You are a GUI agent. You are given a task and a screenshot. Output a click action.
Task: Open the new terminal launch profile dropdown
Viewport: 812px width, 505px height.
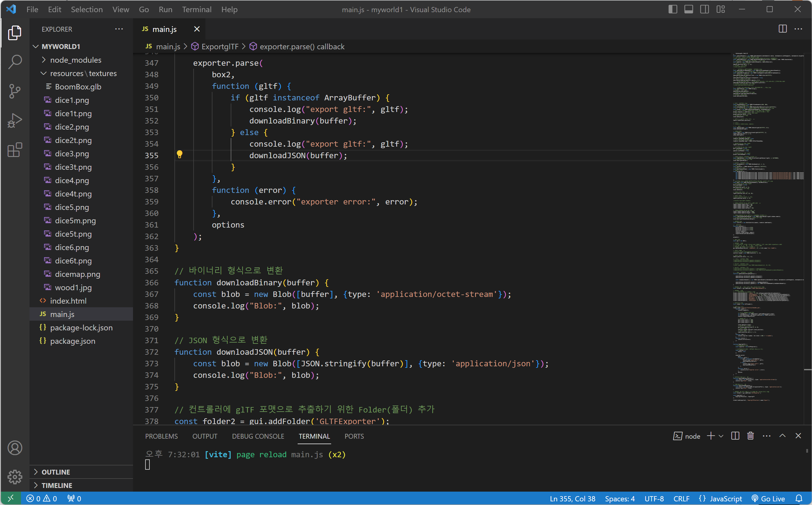click(x=721, y=436)
